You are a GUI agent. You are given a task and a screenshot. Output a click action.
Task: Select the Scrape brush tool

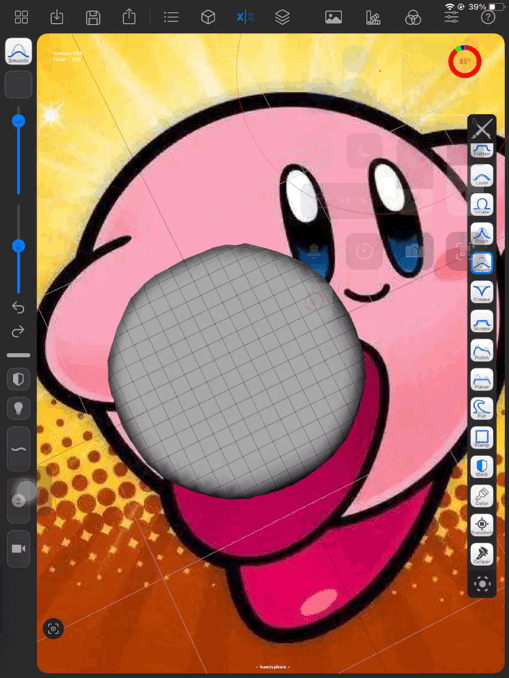click(482, 321)
